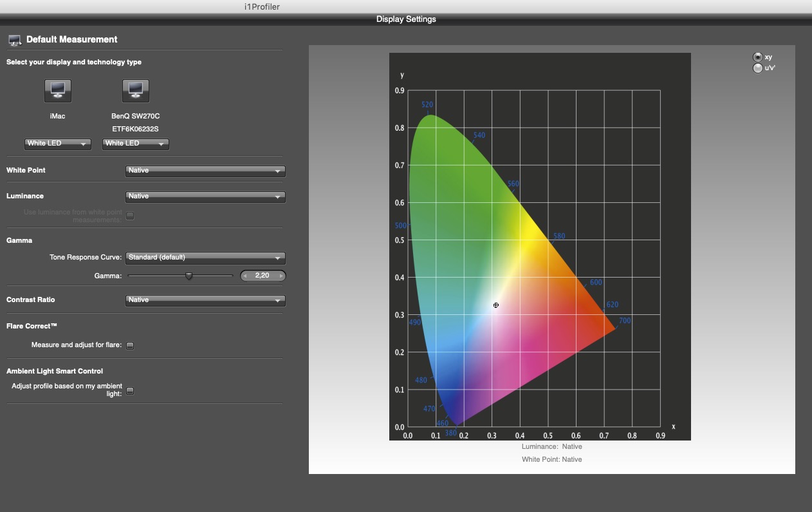Image resolution: width=812 pixels, height=512 pixels.
Task: Enable Measure and adjust for flare
Action: point(130,346)
